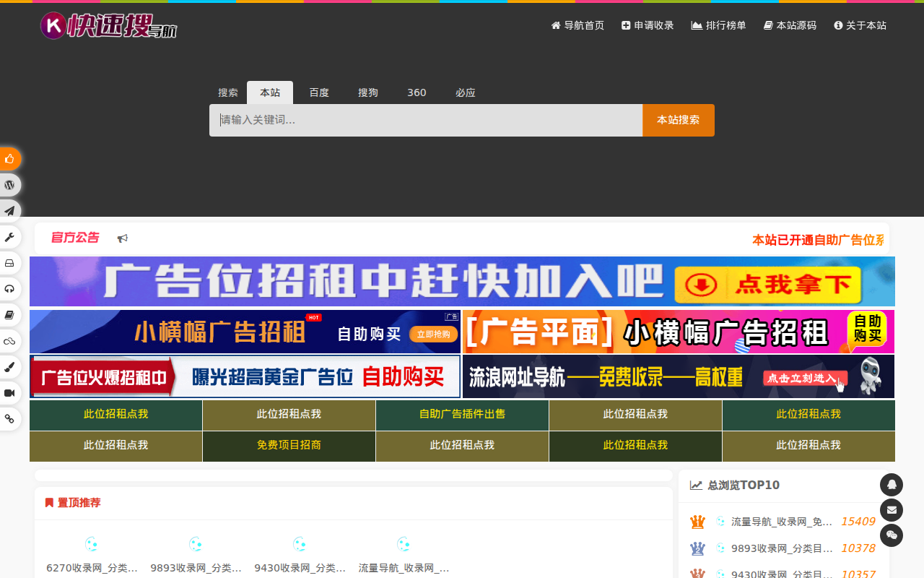Go to 排行榜单 in the navigation
The width and height of the screenshot is (924, 578).
[718, 25]
